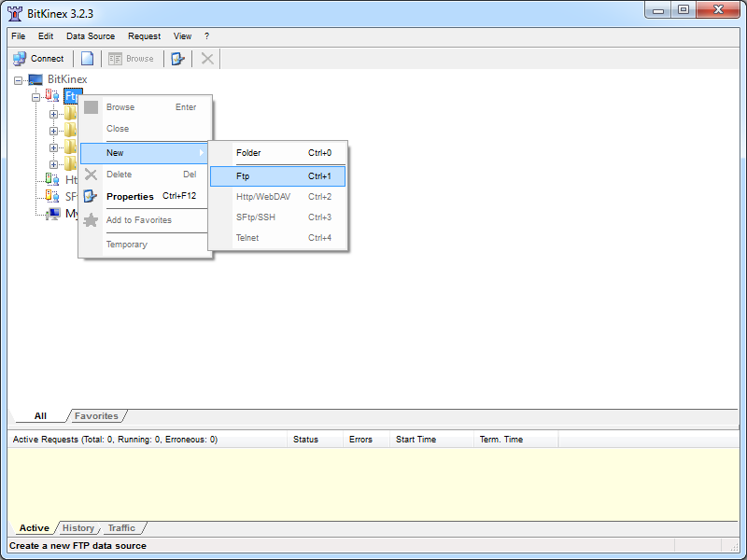
Task: Select Folder in the New submenu
Action: [x=277, y=153]
